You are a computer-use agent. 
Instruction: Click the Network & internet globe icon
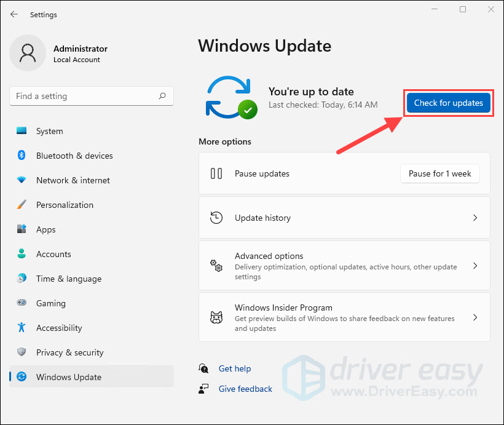pos(21,180)
